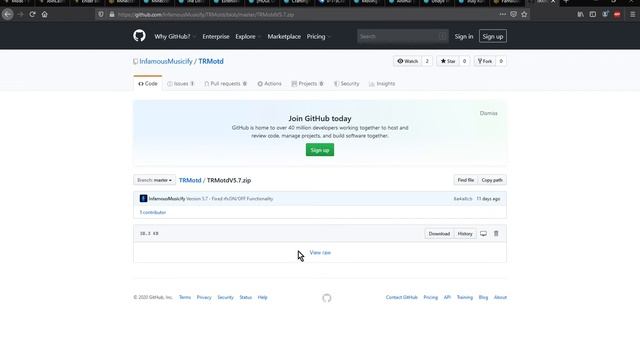Click the tracking protection shield icon

point(101,14)
